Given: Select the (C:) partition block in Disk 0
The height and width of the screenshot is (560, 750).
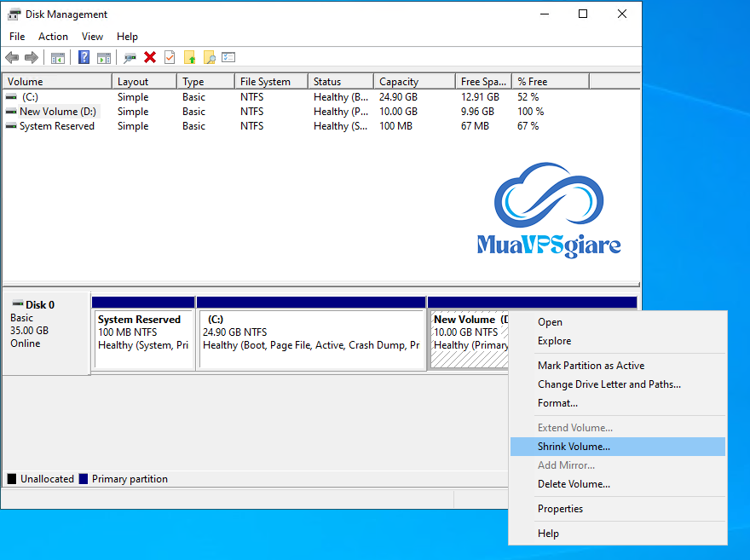Looking at the screenshot, I should tap(311, 338).
